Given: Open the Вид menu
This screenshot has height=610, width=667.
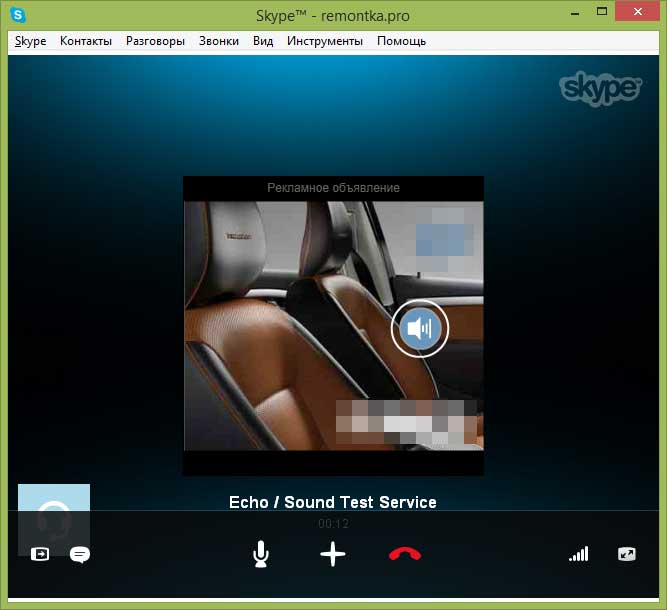Looking at the screenshot, I should [x=263, y=41].
